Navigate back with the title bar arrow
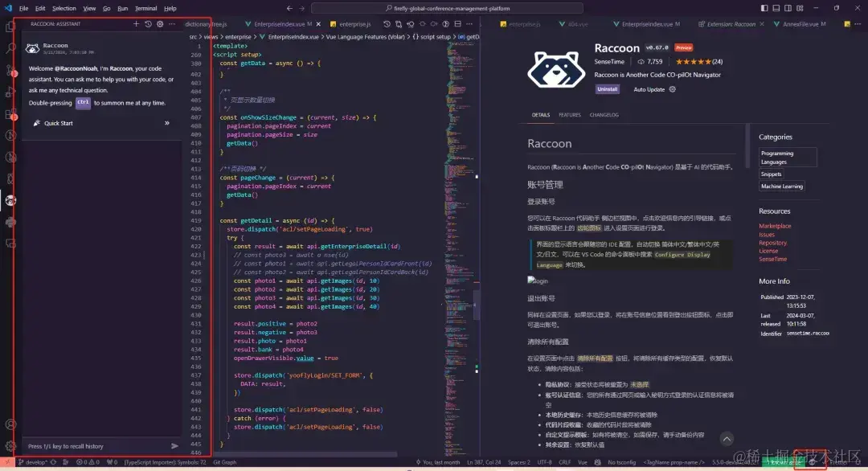Viewport: 868px width, 471px height. tap(289, 8)
